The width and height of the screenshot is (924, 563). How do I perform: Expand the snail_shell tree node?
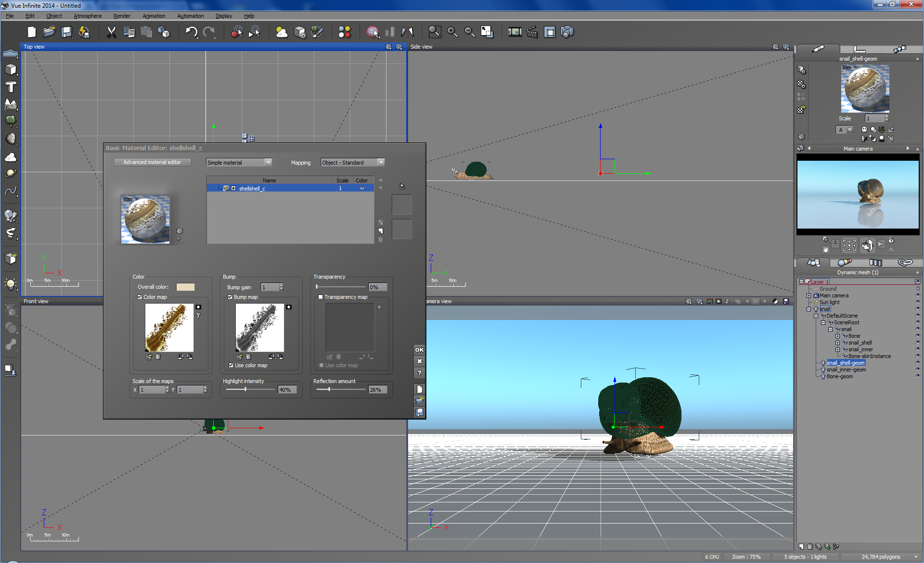[x=837, y=343]
